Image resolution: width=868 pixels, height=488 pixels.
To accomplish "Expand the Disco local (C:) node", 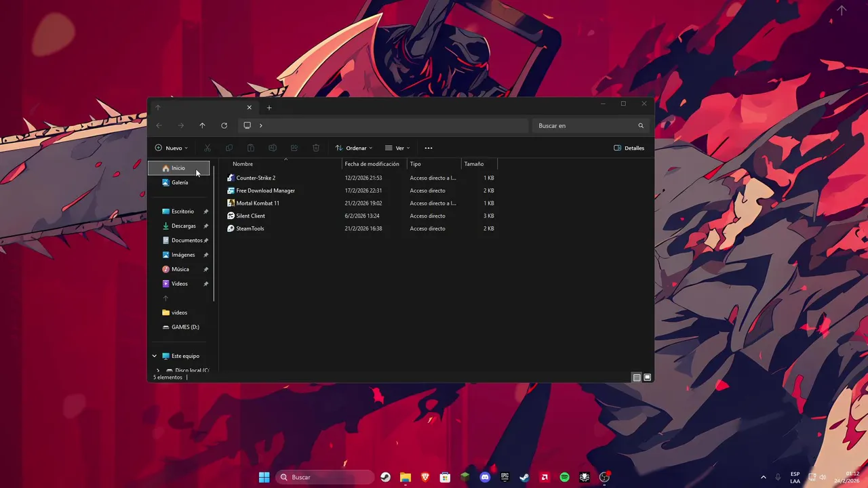I will (158, 370).
